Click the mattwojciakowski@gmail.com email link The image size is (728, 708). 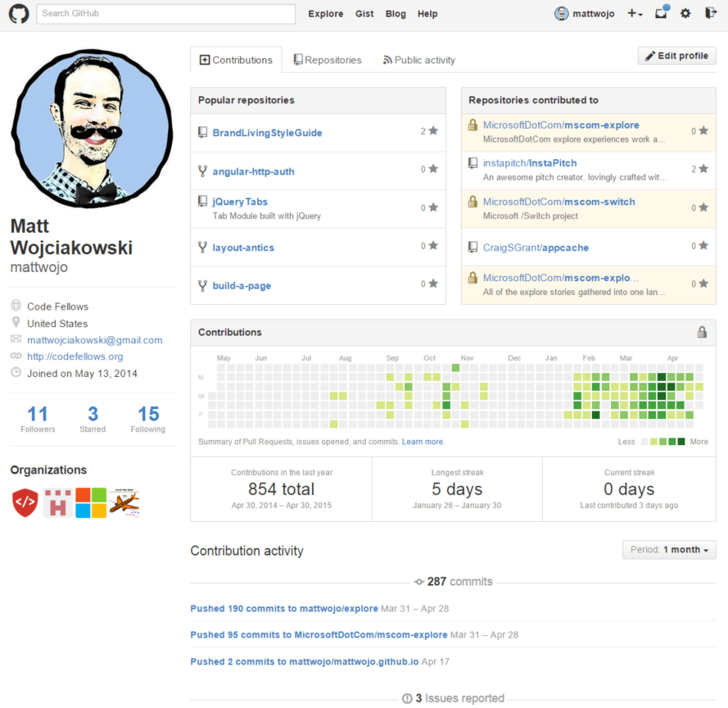(95, 340)
